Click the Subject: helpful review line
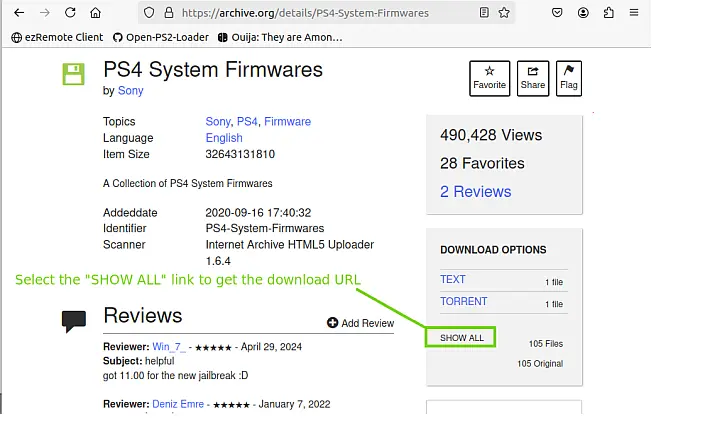Viewport: 710px width, 426px height. (139, 361)
